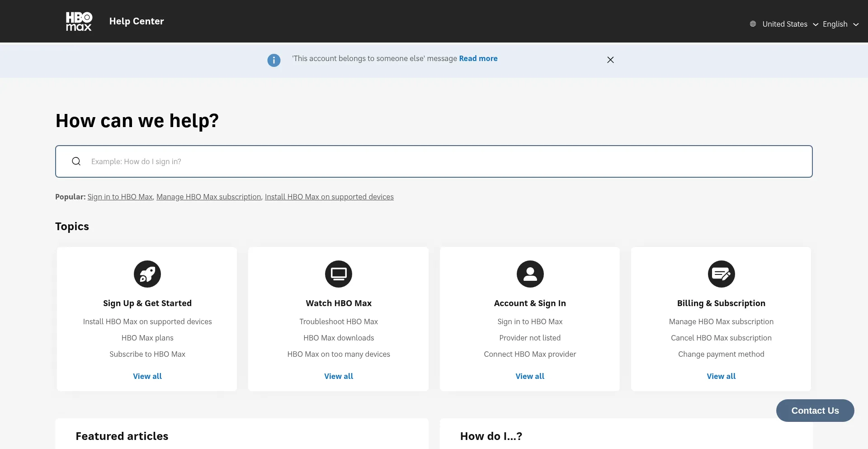
Task: View all Billing & Subscription articles
Action: point(721,376)
